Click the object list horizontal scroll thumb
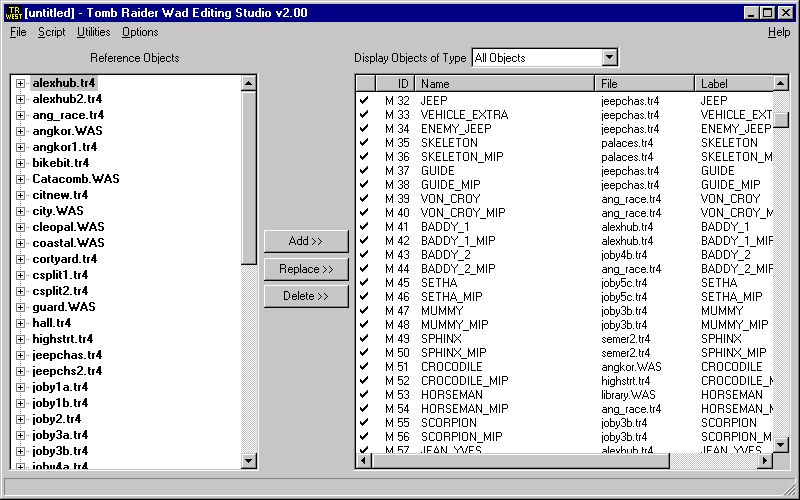The image size is (800, 500). click(521, 461)
